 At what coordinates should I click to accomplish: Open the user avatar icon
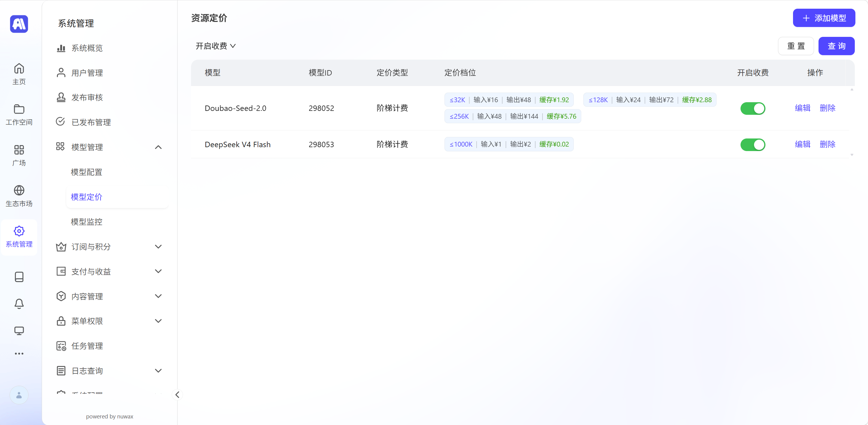point(19,395)
